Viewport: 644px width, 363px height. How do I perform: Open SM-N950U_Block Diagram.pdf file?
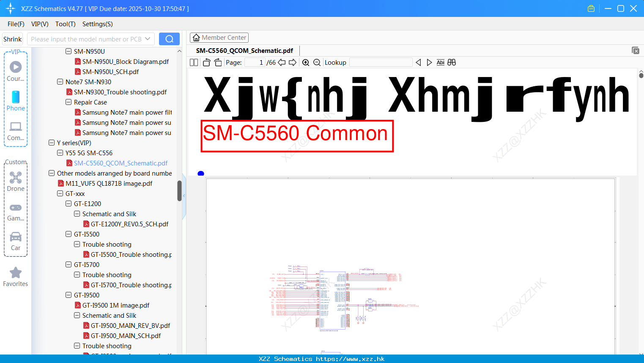coord(125,62)
